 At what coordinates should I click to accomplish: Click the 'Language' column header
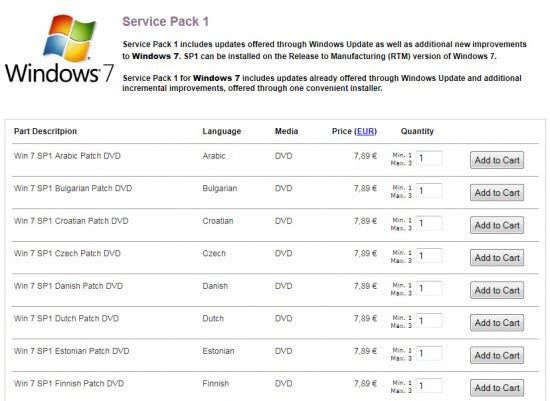pyautogui.click(x=222, y=131)
